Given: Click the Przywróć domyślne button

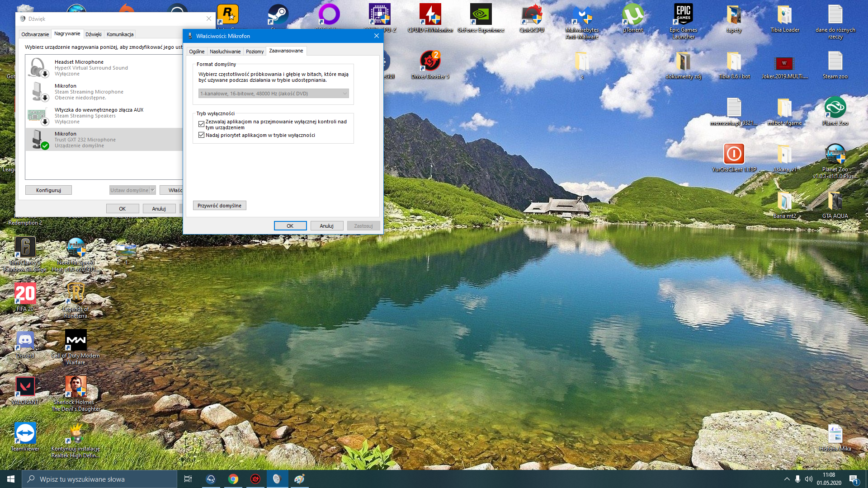Looking at the screenshot, I should tap(219, 206).
